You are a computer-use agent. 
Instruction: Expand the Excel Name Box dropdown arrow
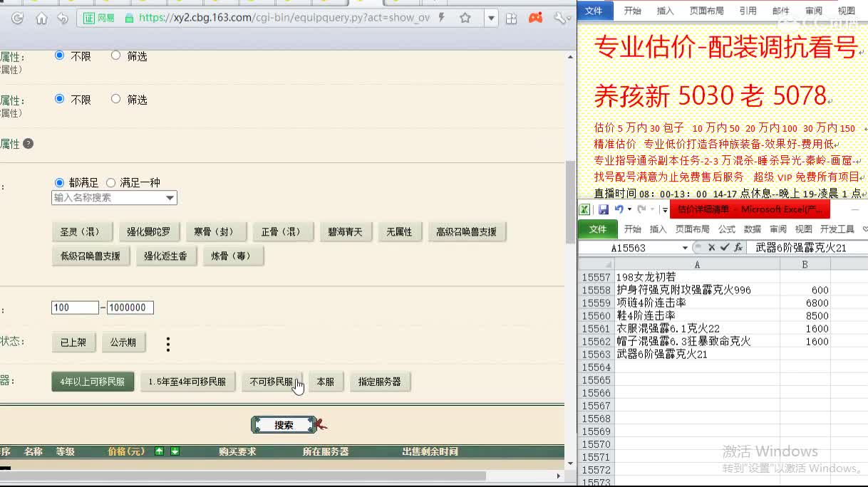coord(685,248)
